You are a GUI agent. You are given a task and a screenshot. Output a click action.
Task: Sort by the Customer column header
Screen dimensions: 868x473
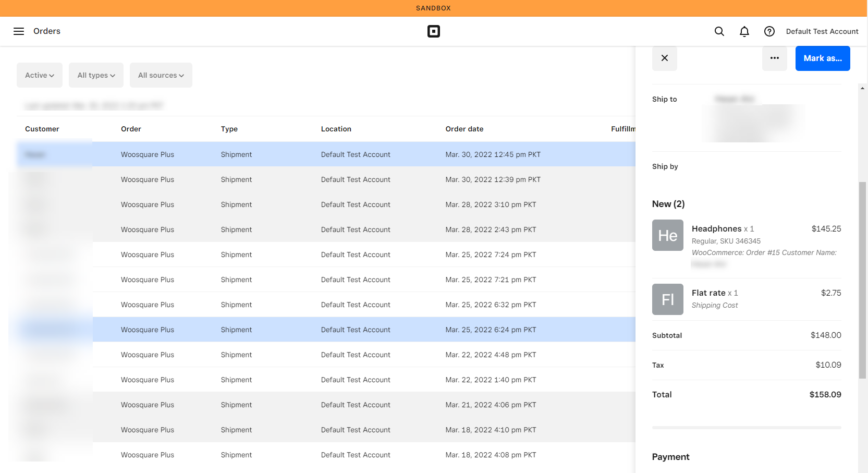pyautogui.click(x=42, y=129)
